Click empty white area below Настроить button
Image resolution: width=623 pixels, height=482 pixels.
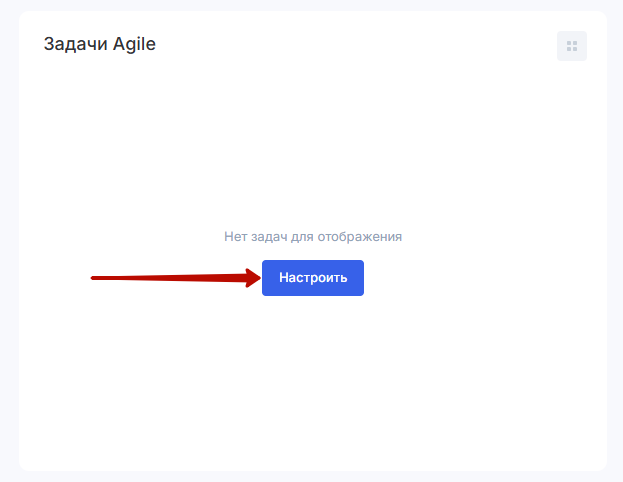pos(313,380)
